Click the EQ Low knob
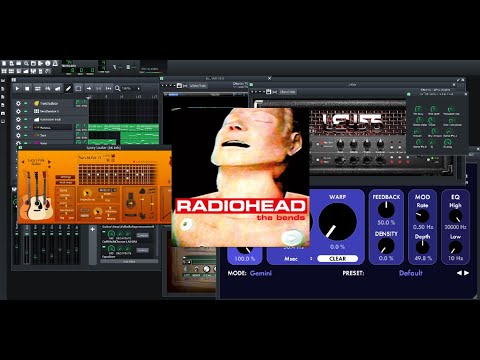 [455, 248]
